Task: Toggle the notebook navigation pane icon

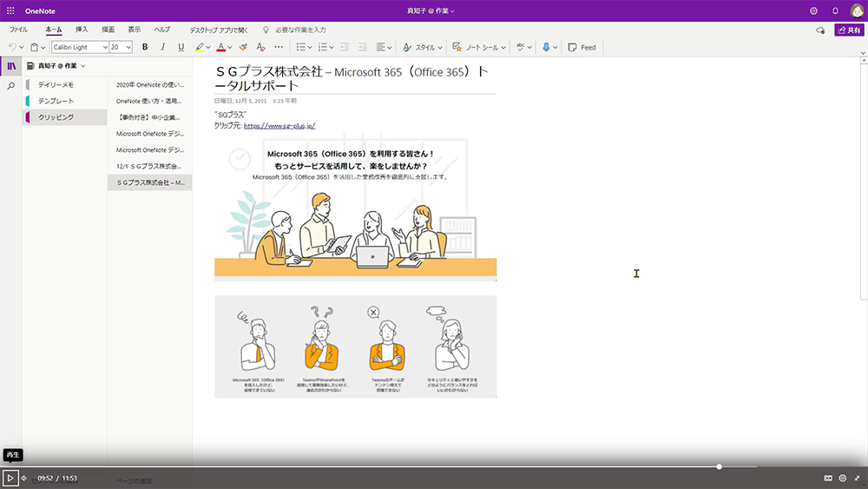Action: [10, 66]
